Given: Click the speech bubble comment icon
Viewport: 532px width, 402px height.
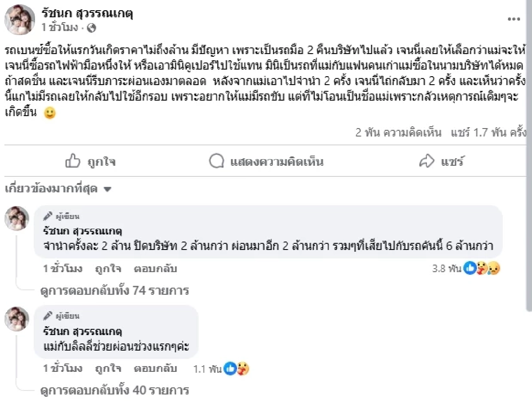Looking at the screenshot, I should [x=216, y=161].
